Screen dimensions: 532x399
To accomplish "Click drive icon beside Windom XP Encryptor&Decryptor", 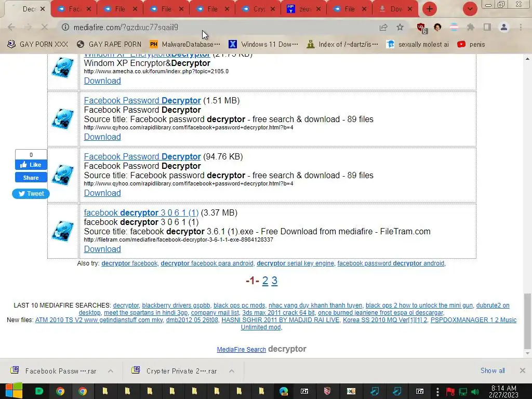I will point(63,68).
